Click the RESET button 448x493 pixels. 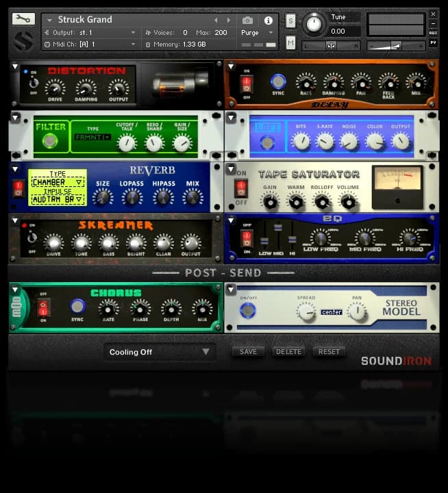pyautogui.click(x=329, y=352)
